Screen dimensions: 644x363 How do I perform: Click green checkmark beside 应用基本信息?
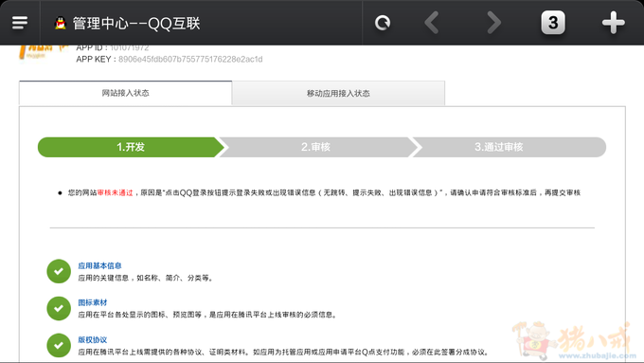pos(59,271)
